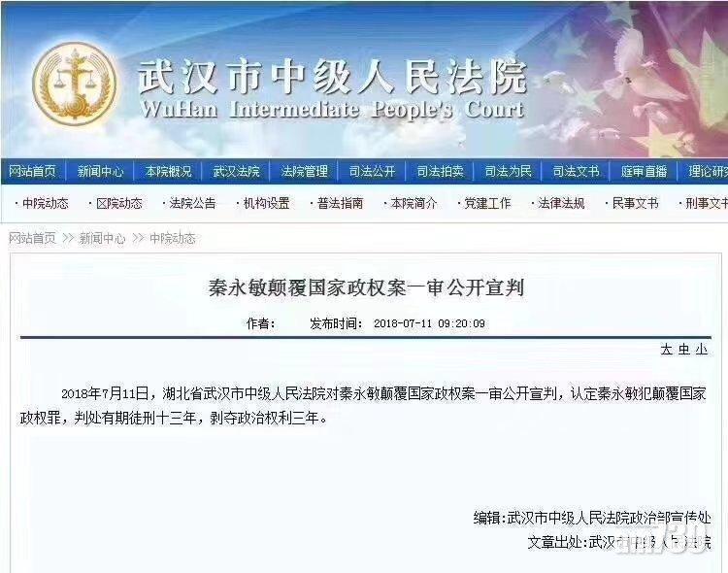This screenshot has height=573, width=728.
Task: Select the 司法公开 menu item
Action: pyautogui.click(x=372, y=172)
